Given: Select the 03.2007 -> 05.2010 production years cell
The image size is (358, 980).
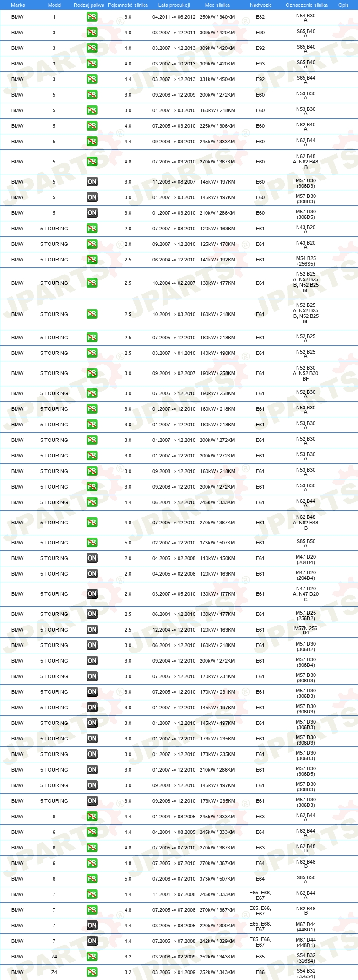Looking at the screenshot, I should click(174, 594).
